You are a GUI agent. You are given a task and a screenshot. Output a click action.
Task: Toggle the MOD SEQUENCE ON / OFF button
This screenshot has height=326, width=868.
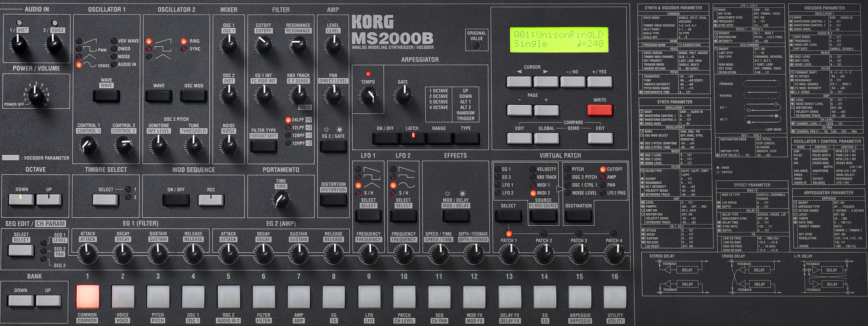176,200
